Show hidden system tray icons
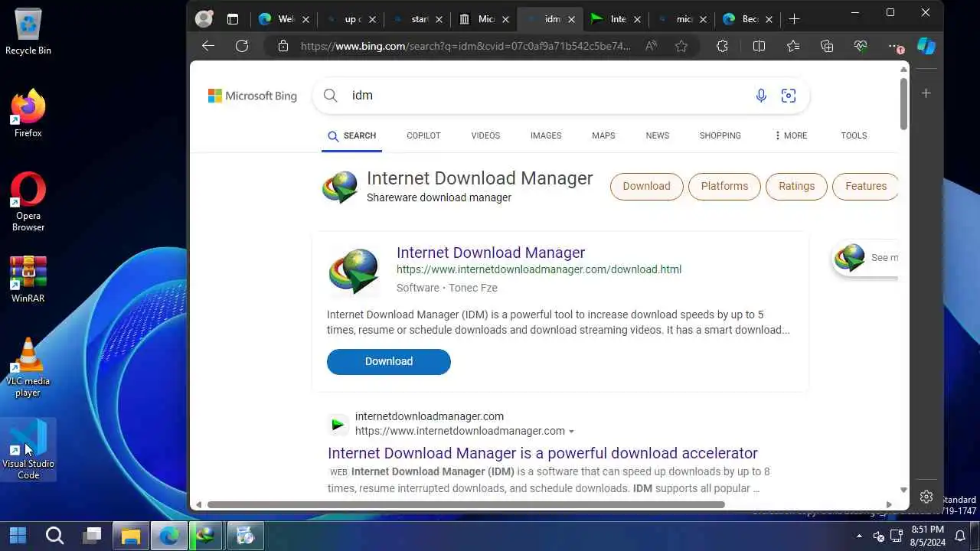Image resolution: width=980 pixels, height=551 pixels. click(859, 536)
